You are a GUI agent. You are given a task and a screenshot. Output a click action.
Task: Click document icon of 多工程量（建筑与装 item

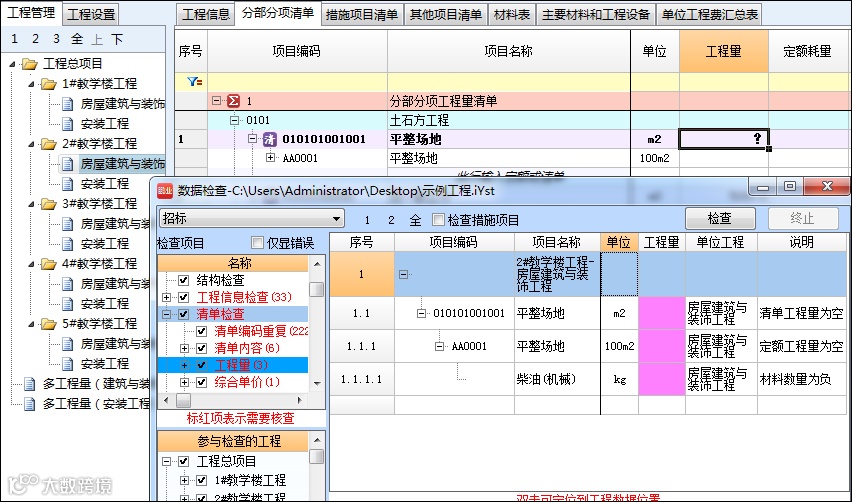(29, 384)
